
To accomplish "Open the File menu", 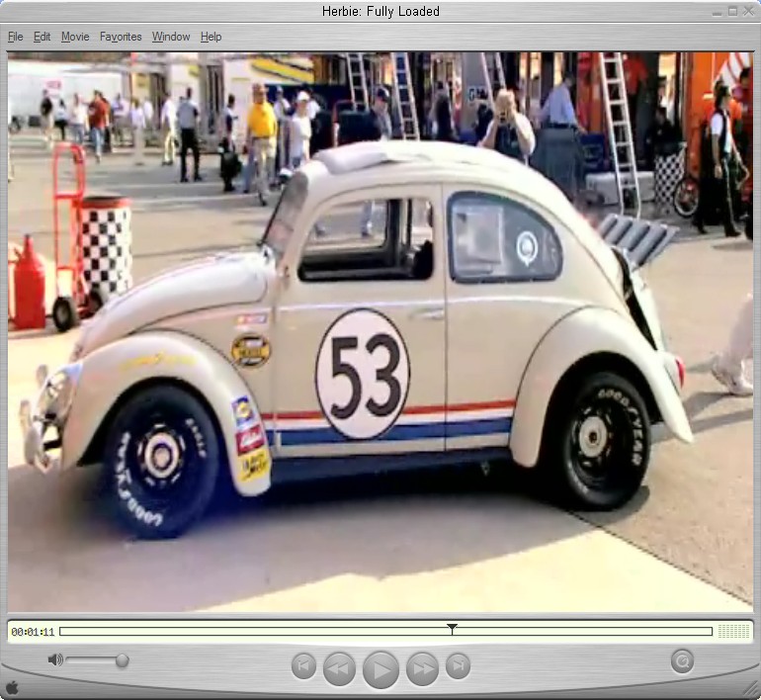I will pyautogui.click(x=16, y=37).
